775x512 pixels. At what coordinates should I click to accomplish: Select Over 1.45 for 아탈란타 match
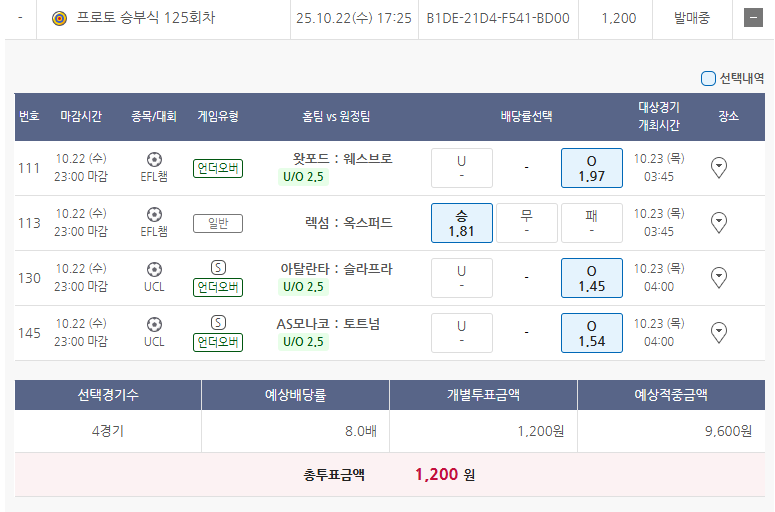coord(591,278)
